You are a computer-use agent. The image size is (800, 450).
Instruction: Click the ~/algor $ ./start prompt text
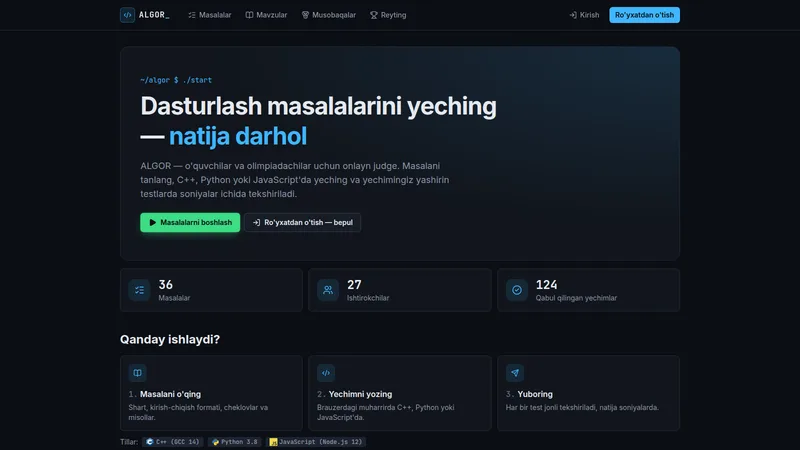176,80
